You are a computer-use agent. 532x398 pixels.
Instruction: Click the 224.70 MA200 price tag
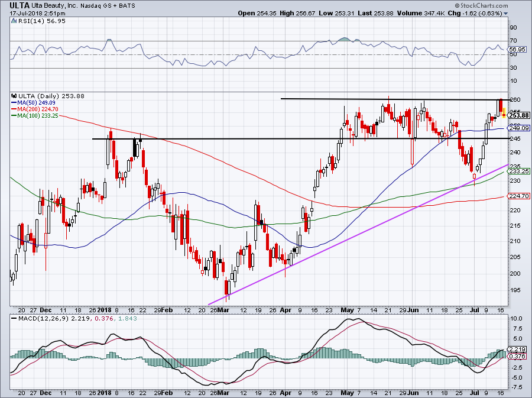click(x=519, y=196)
